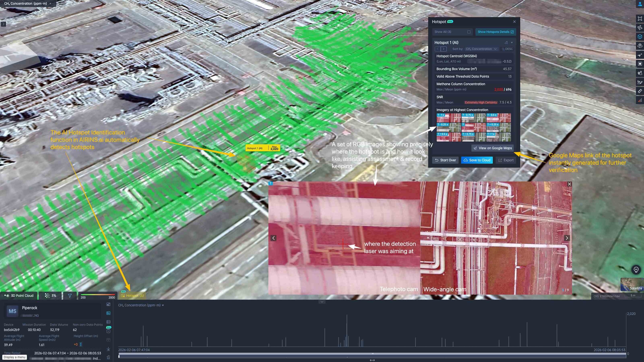The image size is (644, 362).
Task: Open the Hotspot (5) tab
Action: pos(132,296)
